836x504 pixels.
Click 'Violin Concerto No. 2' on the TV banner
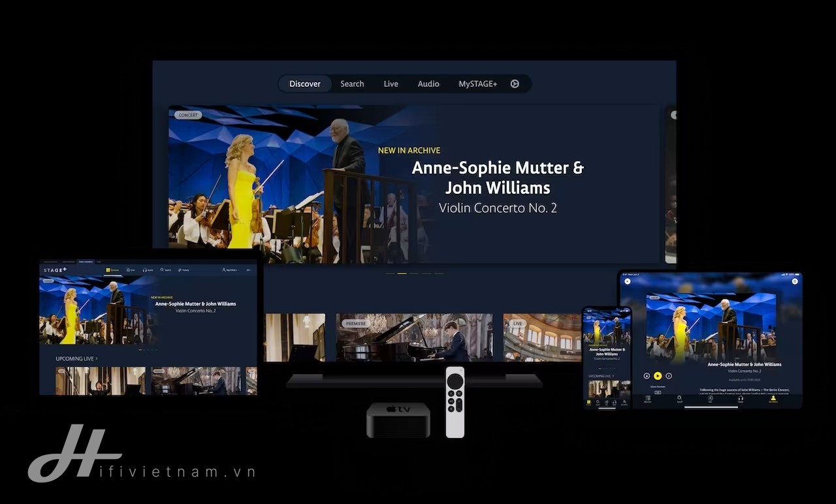[x=498, y=208]
